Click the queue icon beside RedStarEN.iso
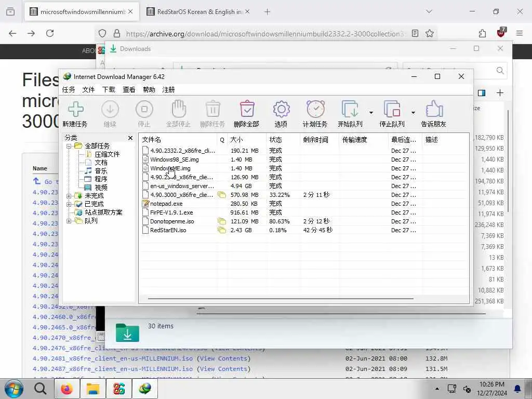This screenshot has height=399, width=532. pyautogui.click(x=222, y=230)
